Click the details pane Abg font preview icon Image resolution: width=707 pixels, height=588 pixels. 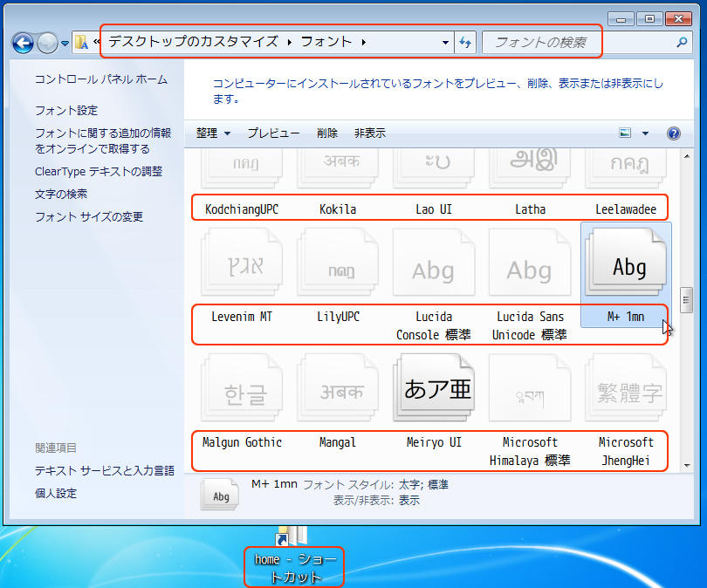(x=220, y=494)
